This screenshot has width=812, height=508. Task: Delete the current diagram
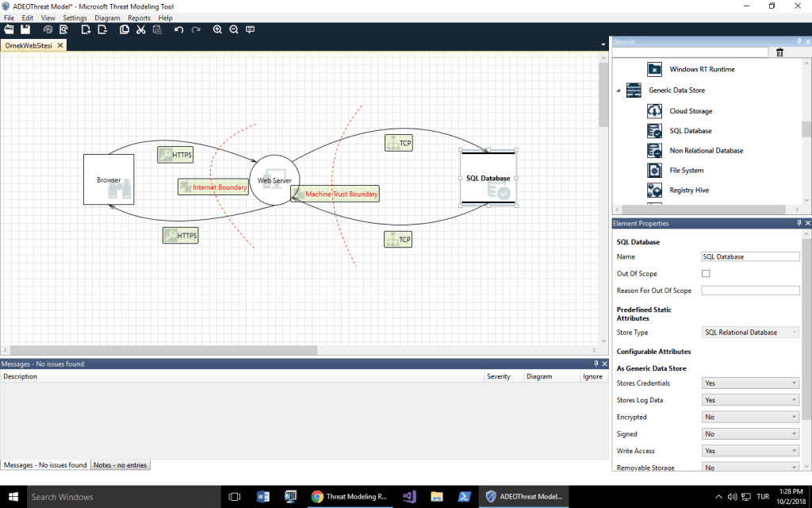(x=102, y=29)
